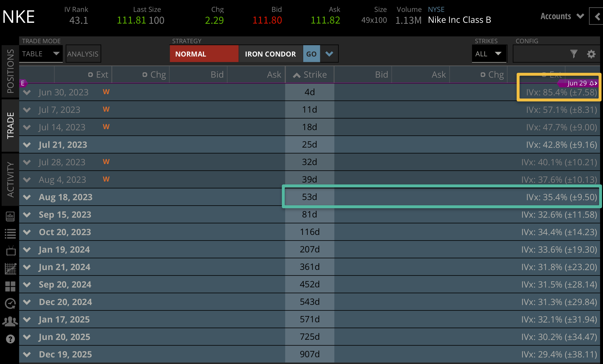This screenshot has height=364, width=603.
Task: Open the STRIKES count dropdown showing ALL
Action: pos(489,54)
